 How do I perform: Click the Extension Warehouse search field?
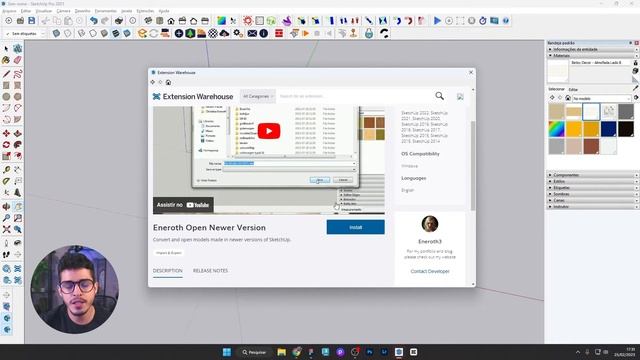coord(354,96)
